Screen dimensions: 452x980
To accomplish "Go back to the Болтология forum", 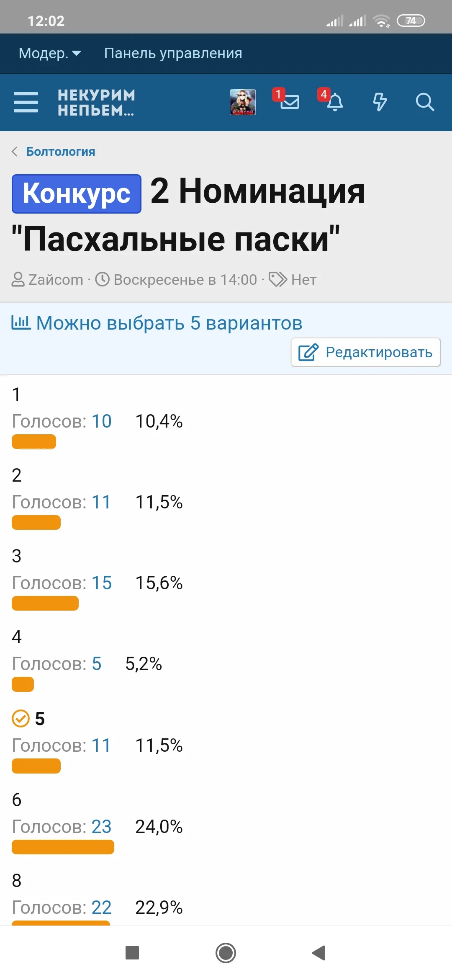I will 61,151.
